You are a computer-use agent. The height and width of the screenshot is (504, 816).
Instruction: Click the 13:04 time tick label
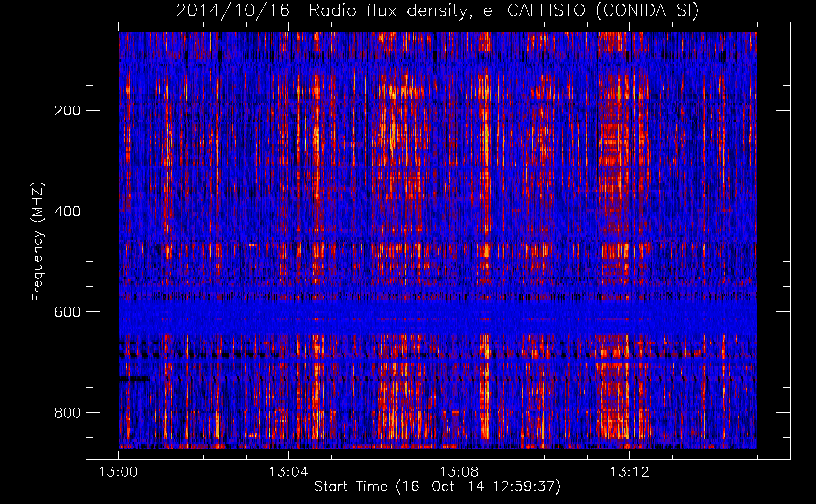tap(288, 472)
